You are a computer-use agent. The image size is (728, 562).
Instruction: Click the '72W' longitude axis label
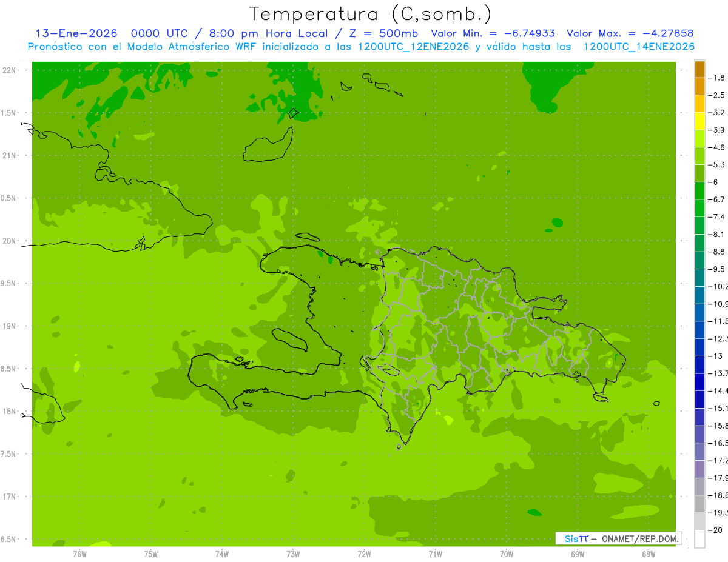coord(364,554)
